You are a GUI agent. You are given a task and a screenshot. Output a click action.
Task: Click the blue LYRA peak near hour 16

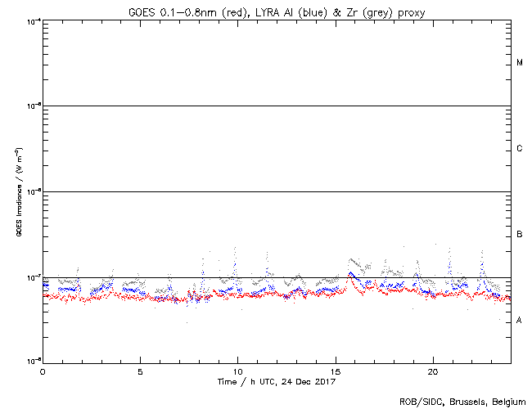[351, 272]
